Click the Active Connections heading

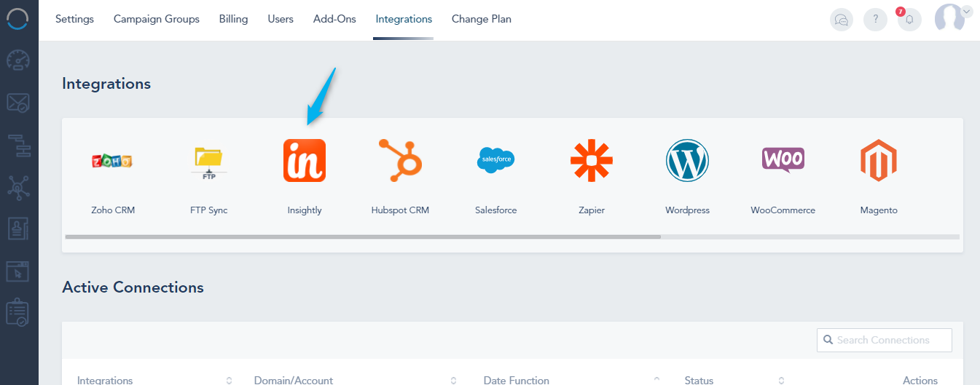133,287
